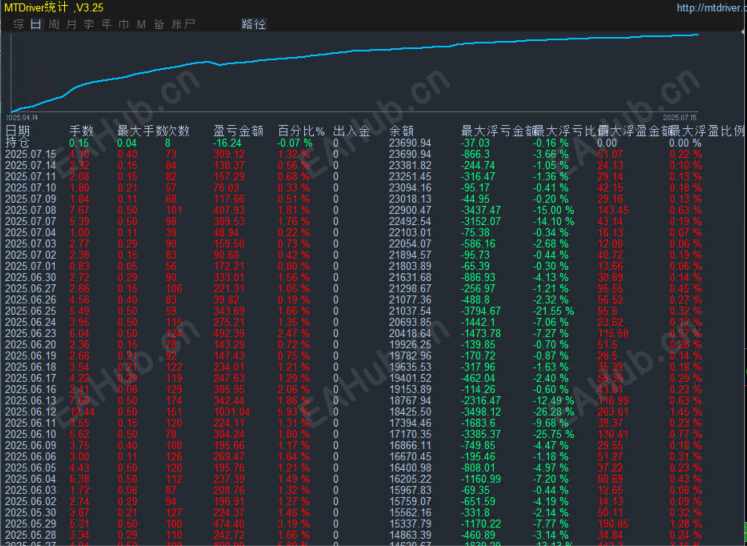The width and height of the screenshot is (747, 546).
Task: Click the 2025.07.15 chart end date label
Action: coord(679,117)
